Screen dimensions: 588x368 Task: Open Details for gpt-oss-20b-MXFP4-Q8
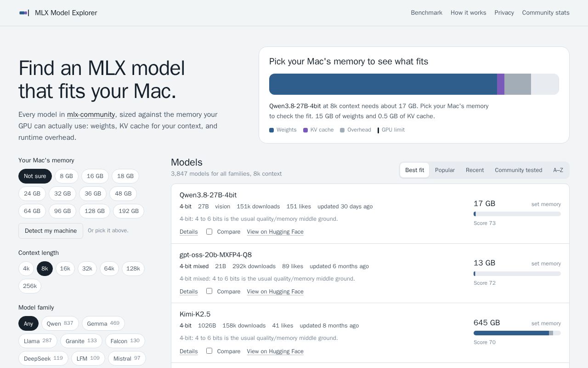[188, 292]
